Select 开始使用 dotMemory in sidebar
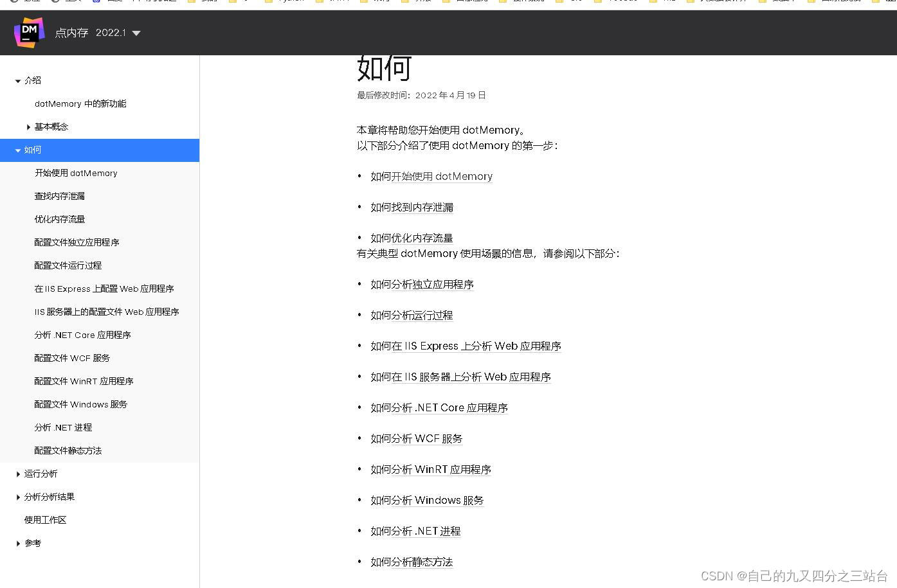Screen dimensions: 897x588 click(x=76, y=173)
